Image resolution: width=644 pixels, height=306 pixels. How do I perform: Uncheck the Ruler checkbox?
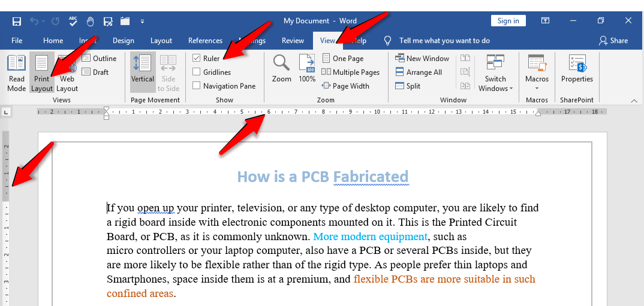point(196,59)
